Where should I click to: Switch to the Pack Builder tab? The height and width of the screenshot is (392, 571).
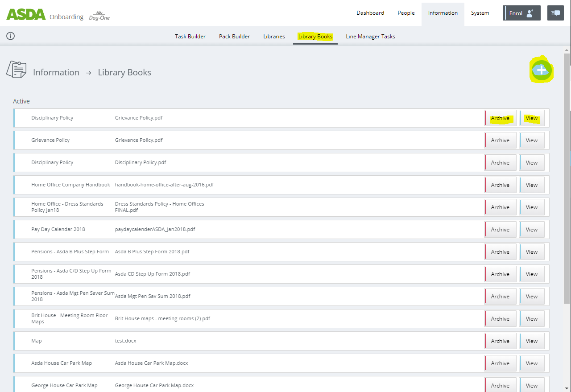tap(234, 37)
